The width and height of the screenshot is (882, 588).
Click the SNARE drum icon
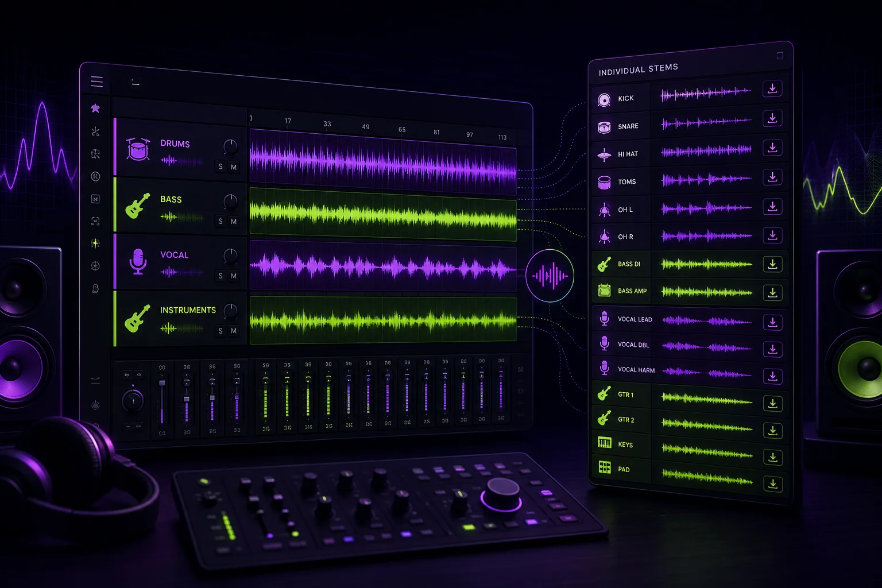604,127
